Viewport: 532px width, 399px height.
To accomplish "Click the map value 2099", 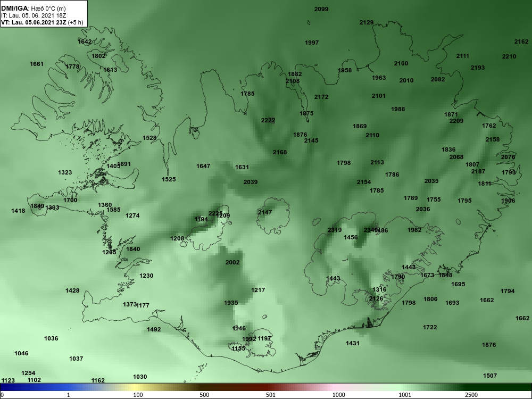I will click(321, 9).
